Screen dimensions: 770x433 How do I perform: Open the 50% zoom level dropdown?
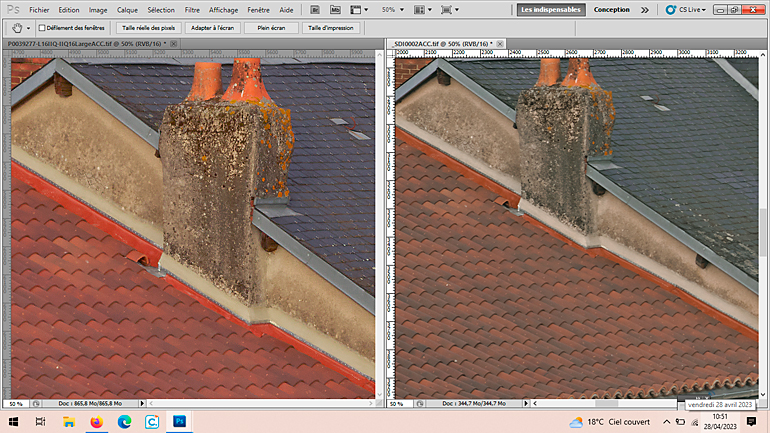pos(392,10)
